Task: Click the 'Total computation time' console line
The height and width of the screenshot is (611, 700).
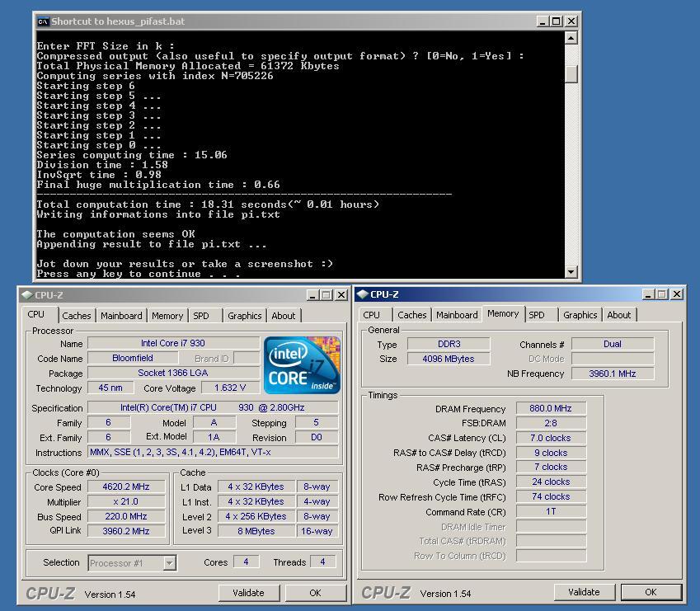Action: 208,204
